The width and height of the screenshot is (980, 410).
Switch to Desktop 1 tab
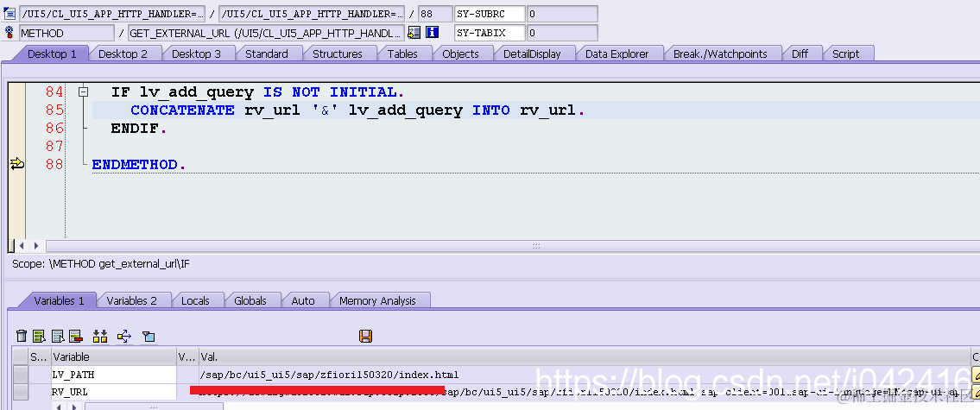click(52, 54)
